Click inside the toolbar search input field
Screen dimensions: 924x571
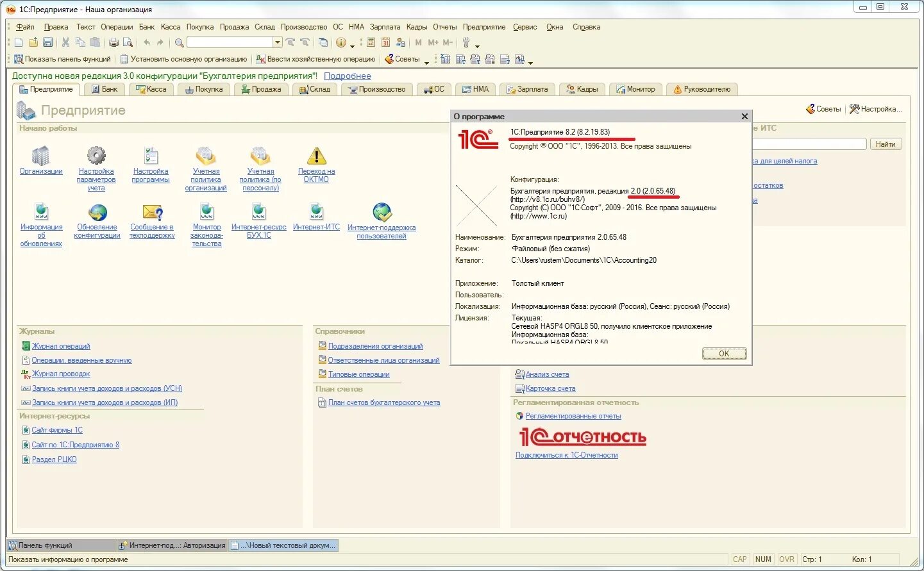pyautogui.click(x=230, y=42)
